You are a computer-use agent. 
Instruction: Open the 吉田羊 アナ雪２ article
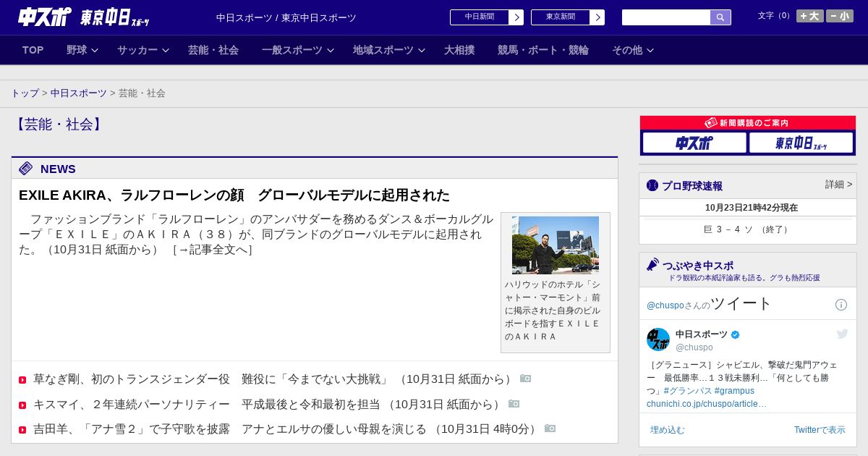[x=285, y=429]
